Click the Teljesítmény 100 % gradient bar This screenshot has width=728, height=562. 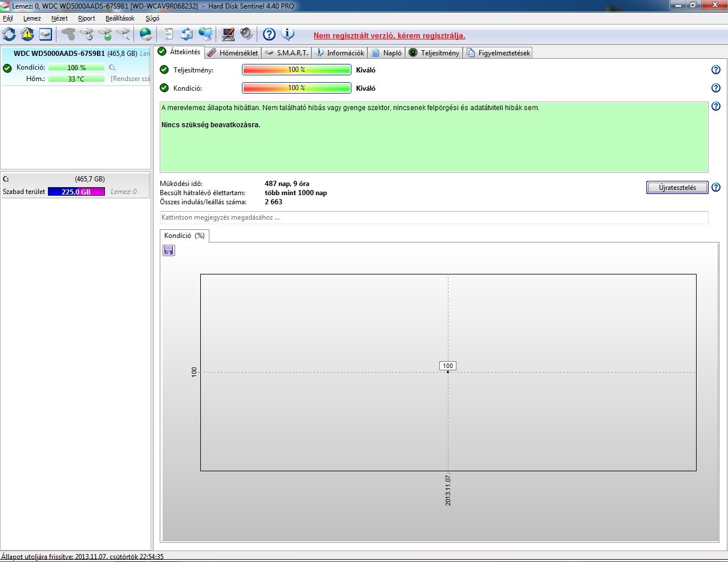[297, 70]
